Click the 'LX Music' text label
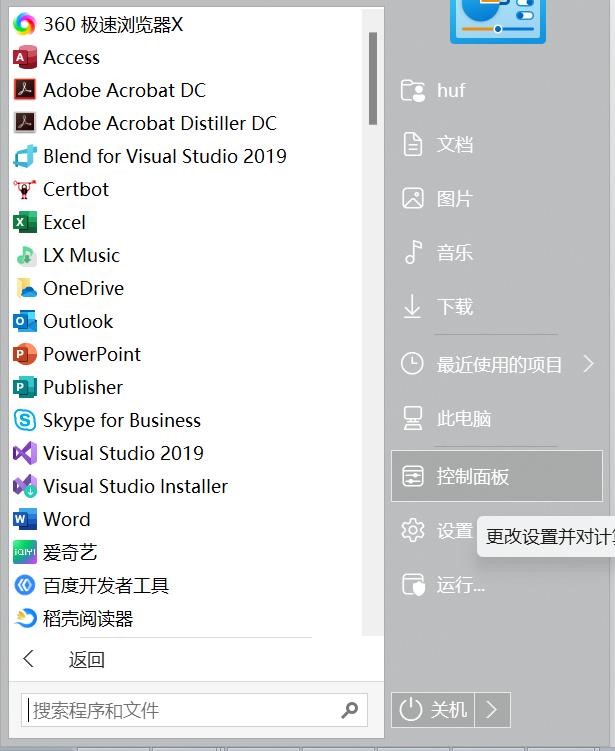Screen dimensions: 615x751 click(x=81, y=255)
